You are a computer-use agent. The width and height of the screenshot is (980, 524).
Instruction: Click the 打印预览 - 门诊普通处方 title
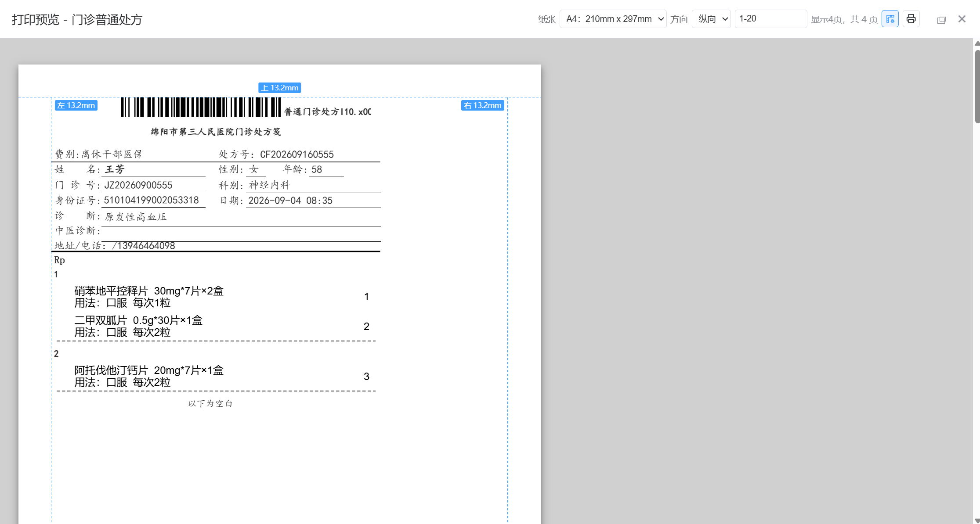[x=77, y=20]
